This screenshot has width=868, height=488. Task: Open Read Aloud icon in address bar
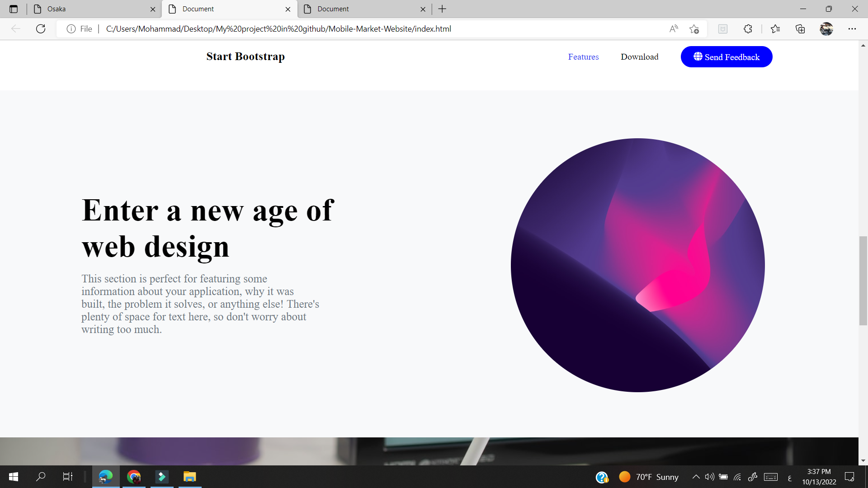674,29
